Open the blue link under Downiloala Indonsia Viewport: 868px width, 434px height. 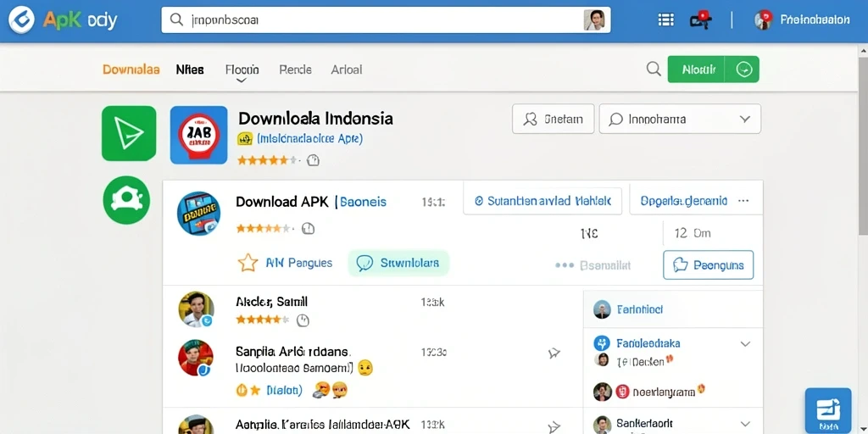[309, 139]
